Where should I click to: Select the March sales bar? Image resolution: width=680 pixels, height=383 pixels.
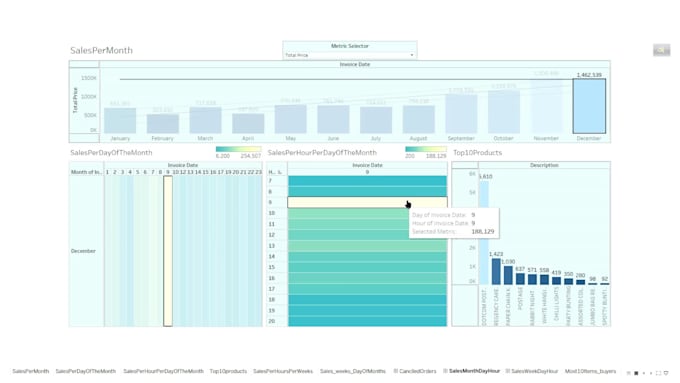205,120
